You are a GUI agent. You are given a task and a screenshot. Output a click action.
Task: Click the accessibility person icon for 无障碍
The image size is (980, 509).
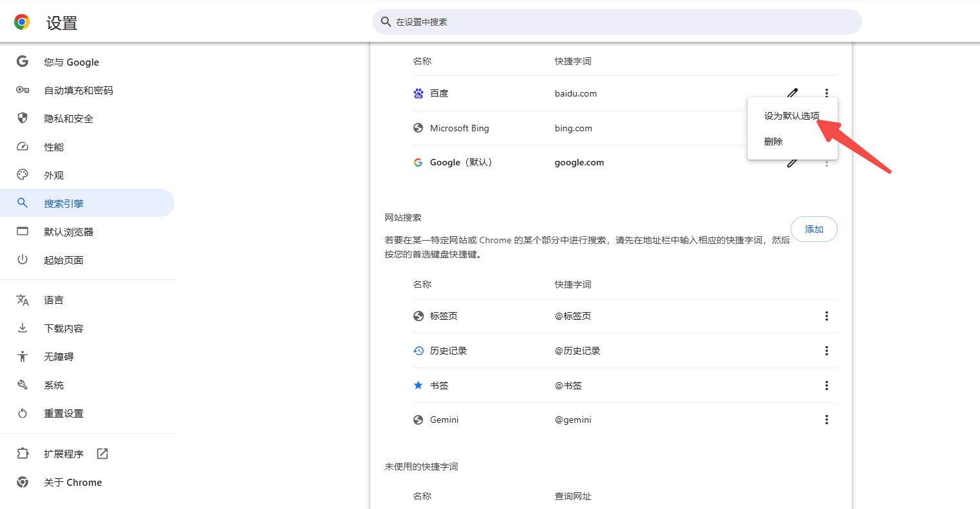pyautogui.click(x=23, y=356)
